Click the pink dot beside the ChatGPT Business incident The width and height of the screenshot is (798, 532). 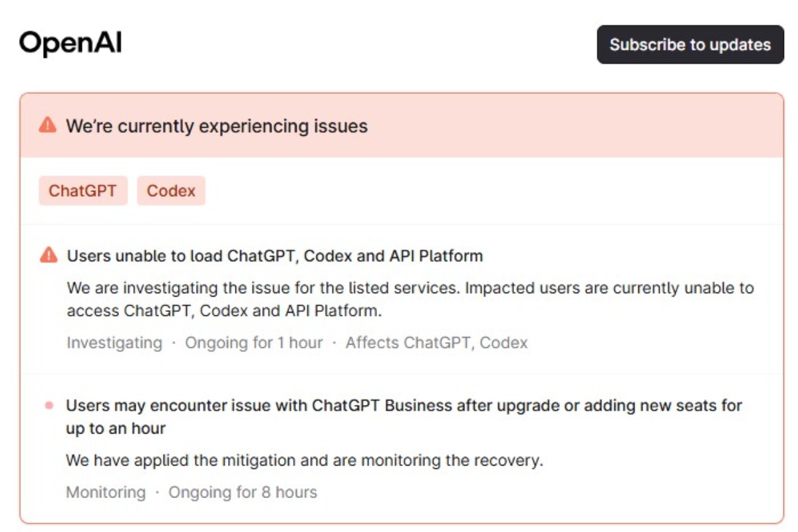(x=49, y=405)
